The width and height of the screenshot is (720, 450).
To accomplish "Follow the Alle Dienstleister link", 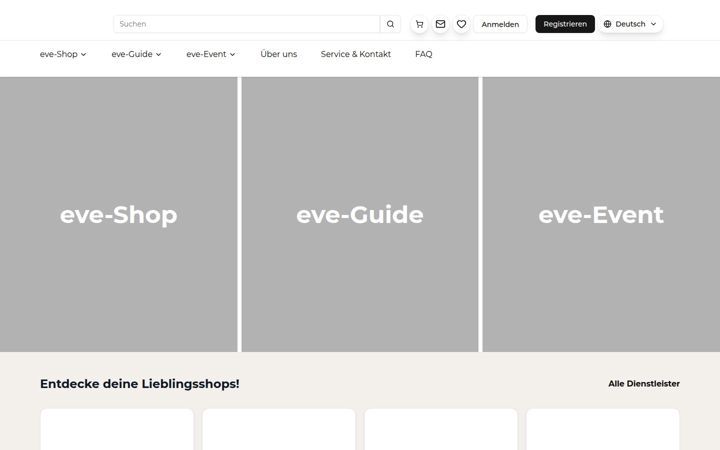I will tap(644, 384).
